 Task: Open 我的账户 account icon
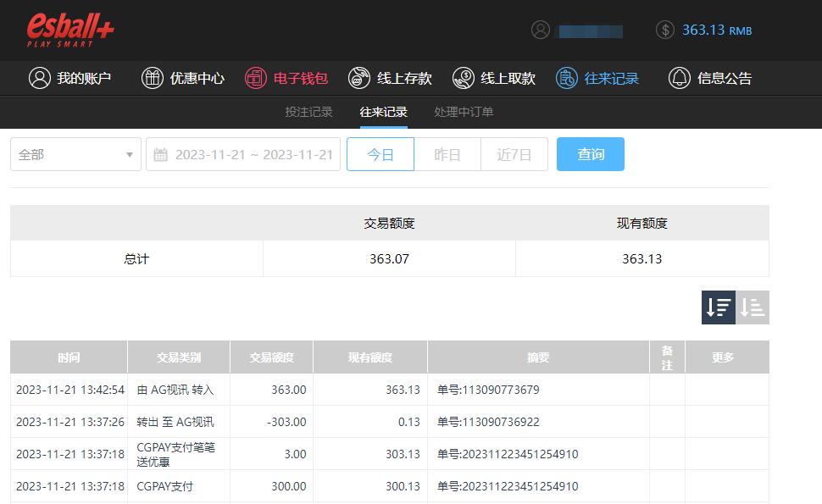(40, 78)
